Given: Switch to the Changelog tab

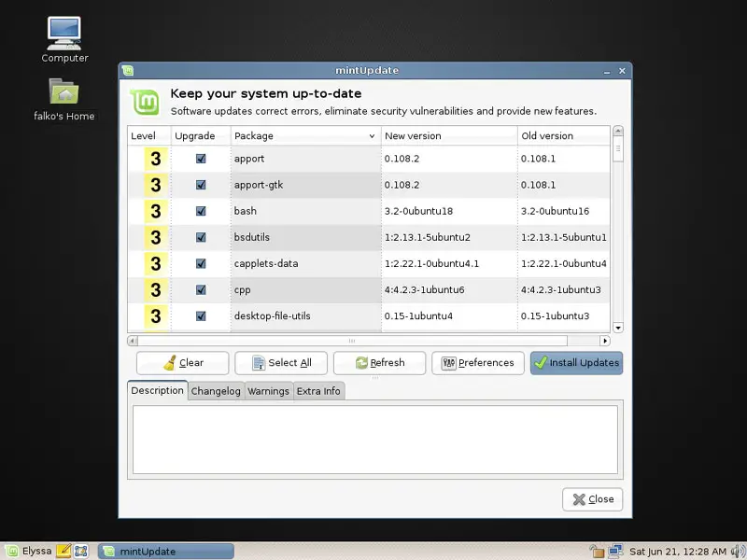Looking at the screenshot, I should 216,391.
